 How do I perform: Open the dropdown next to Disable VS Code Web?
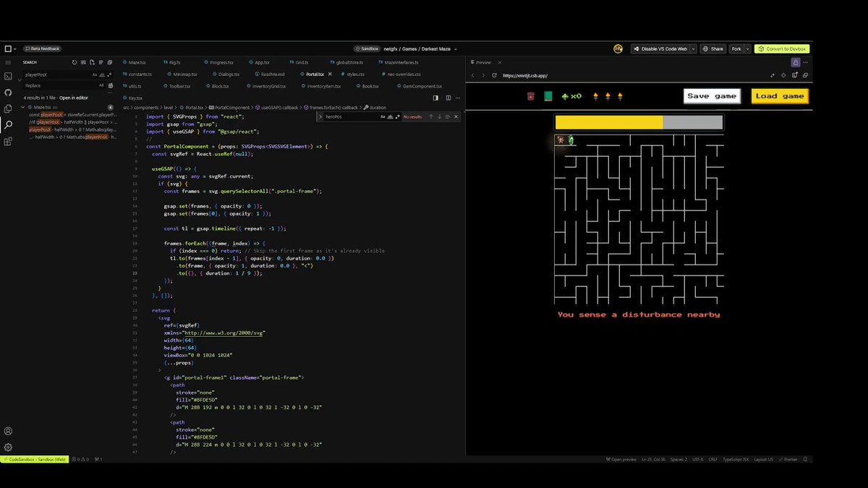click(x=693, y=49)
